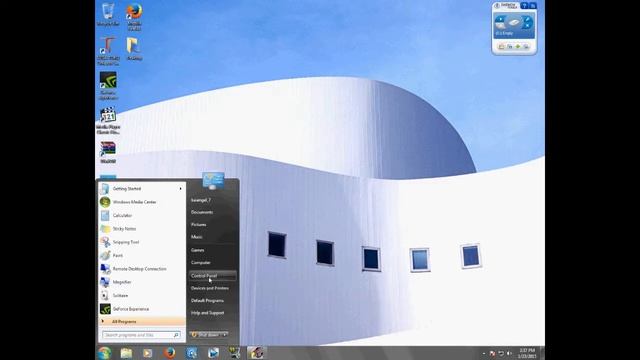Click the gadget's top-right blue icon
This screenshot has width=640, height=360.
pyautogui.click(x=533, y=6)
